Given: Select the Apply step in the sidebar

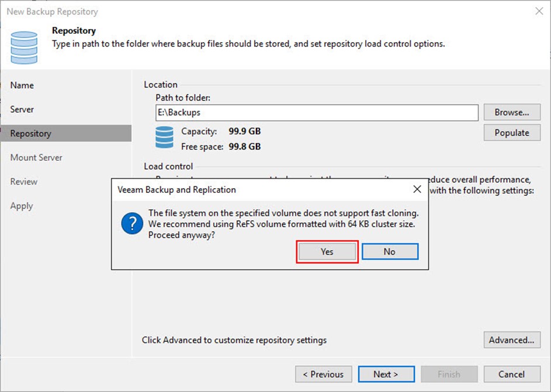Looking at the screenshot, I should [x=22, y=206].
